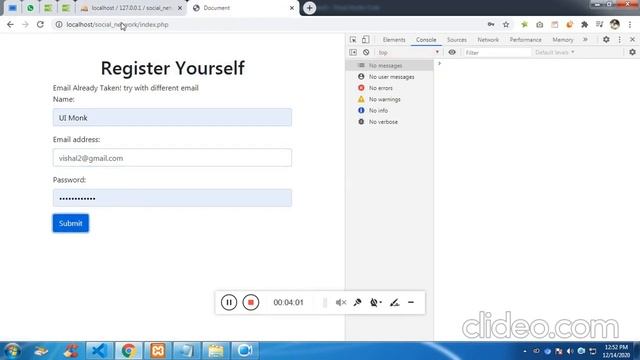Open system volume control in tray
The height and width of the screenshot is (360, 640).
570,351
